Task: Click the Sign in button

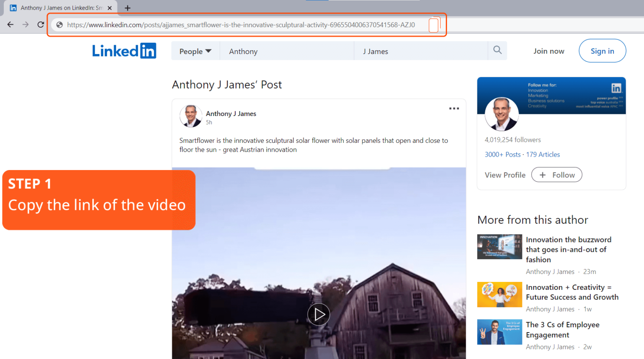Action: click(602, 51)
